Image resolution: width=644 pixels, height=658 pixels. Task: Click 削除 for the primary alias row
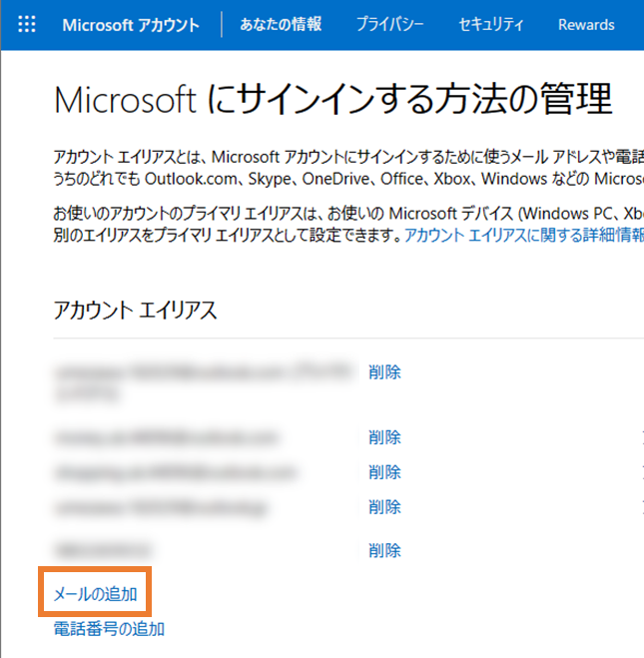(x=384, y=372)
